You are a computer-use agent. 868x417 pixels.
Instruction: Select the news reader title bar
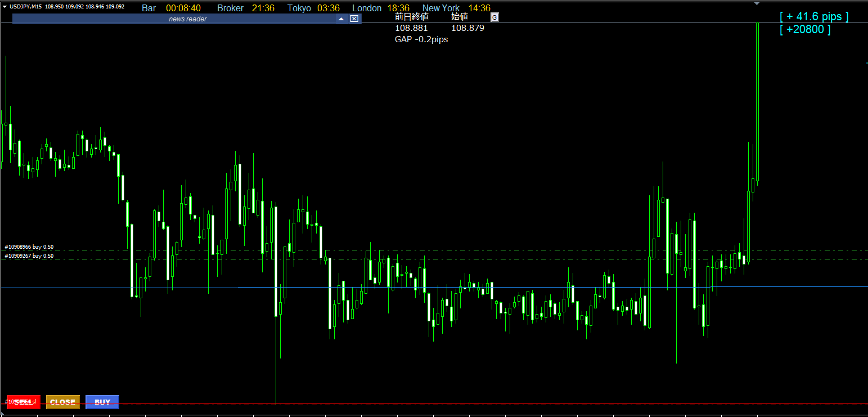point(187,19)
